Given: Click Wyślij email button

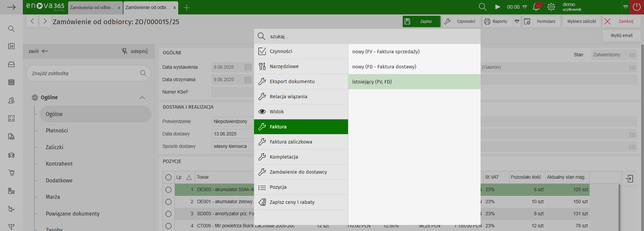Looking at the screenshot, I should point(621,36).
